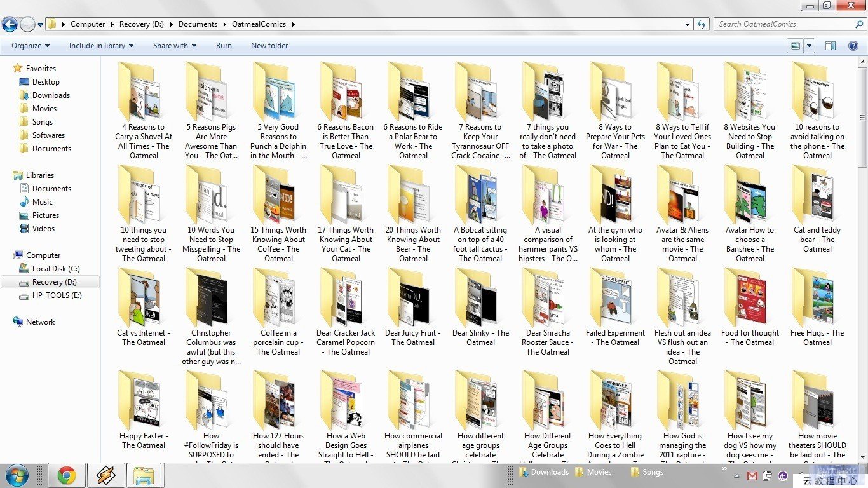Image resolution: width=868 pixels, height=488 pixels.
Task: Click the address bar refresh icon
Action: click(x=702, y=24)
